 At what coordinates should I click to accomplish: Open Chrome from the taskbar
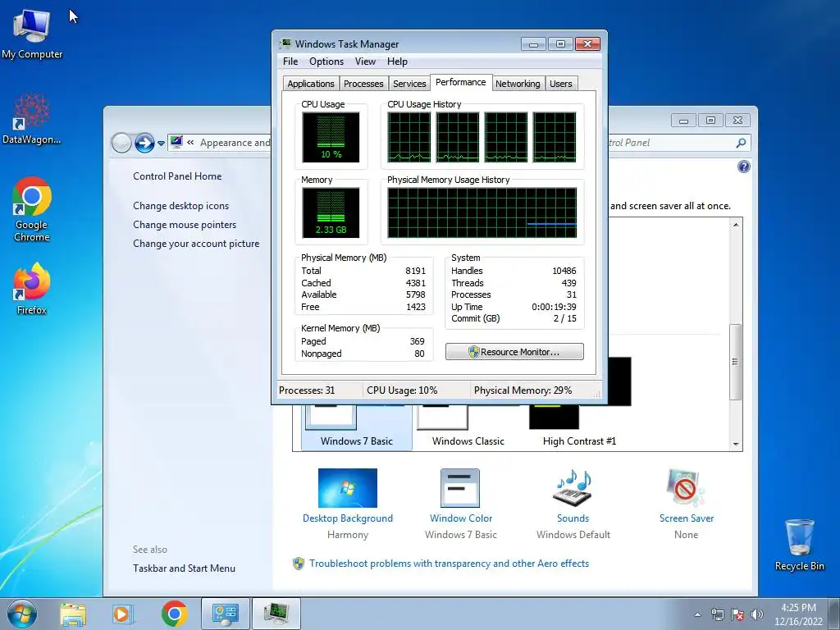tap(174, 614)
